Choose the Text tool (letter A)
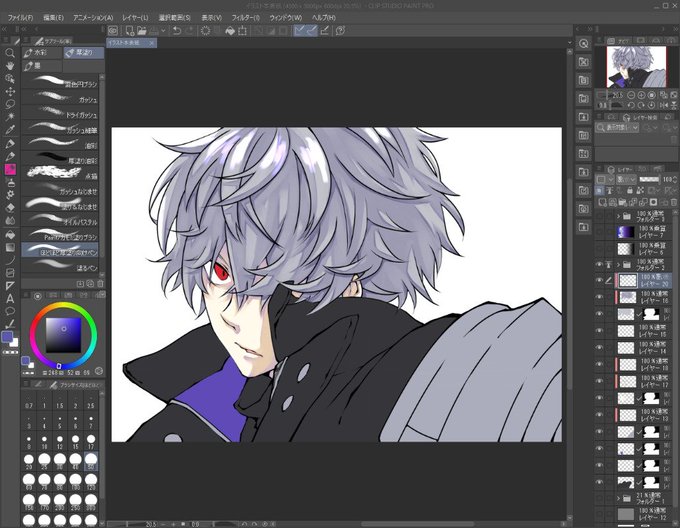 [10, 298]
